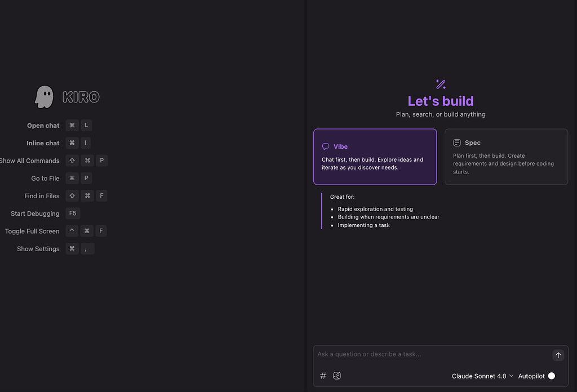Click Find in Files shortcut entry
The width and height of the screenshot is (577, 392).
(42, 196)
